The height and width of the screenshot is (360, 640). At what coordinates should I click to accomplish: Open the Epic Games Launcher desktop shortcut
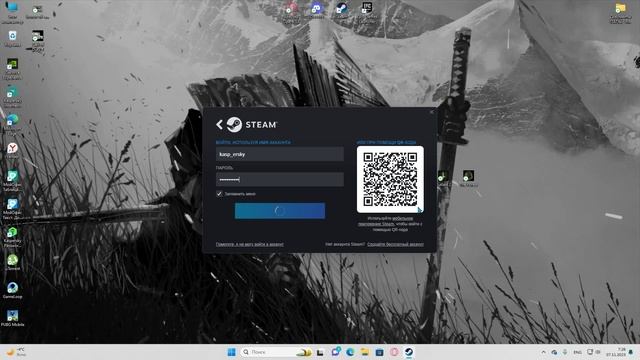(x=367, y=11)
